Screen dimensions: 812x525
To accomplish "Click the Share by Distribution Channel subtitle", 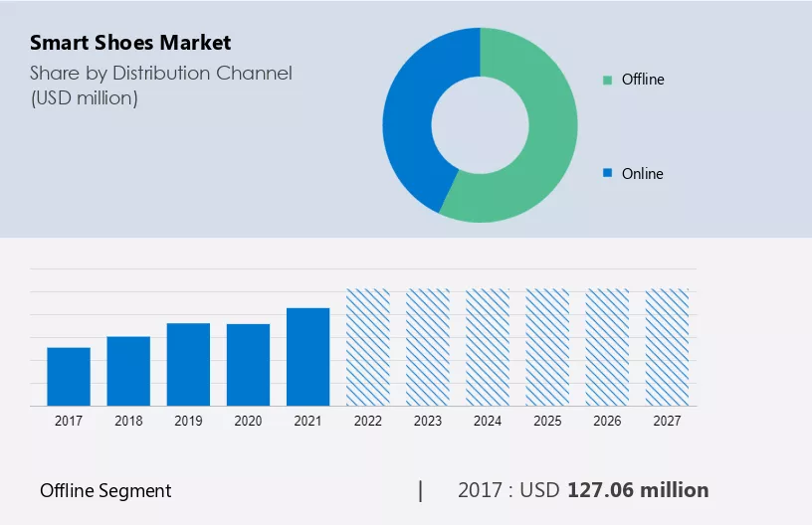I will pyautogui.click(x=161, y=74).
